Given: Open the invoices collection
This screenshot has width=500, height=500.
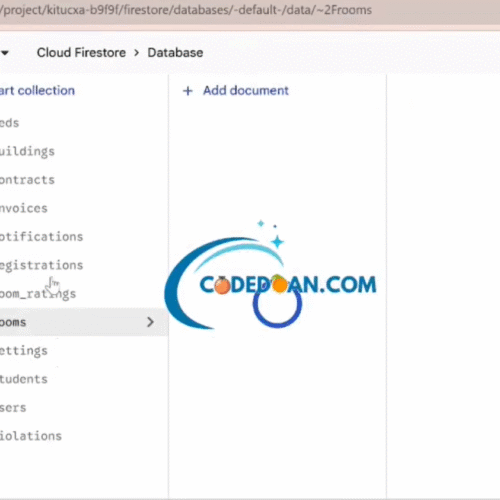Looking at the screenshot, I should (x=24, y=208).
